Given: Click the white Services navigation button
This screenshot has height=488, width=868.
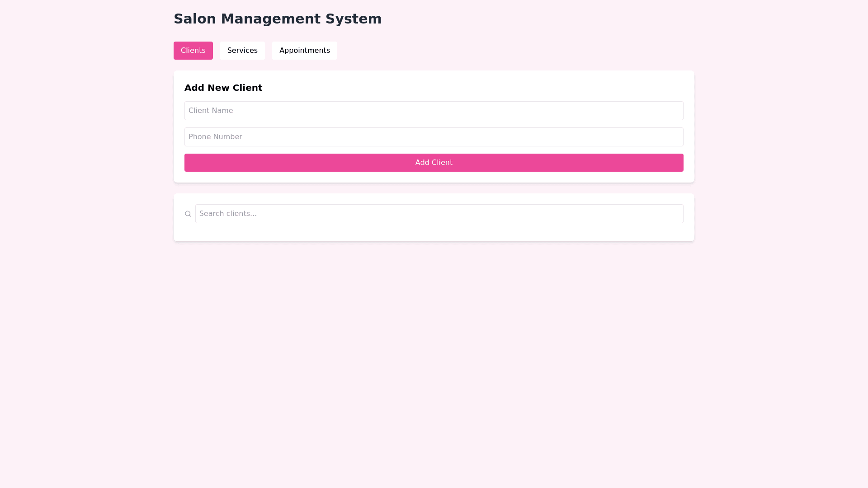Looking at the screenshot, I should pos(242,51).
